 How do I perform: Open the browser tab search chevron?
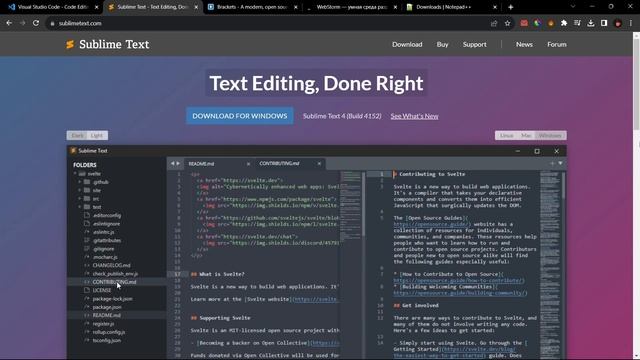point(573,7)
